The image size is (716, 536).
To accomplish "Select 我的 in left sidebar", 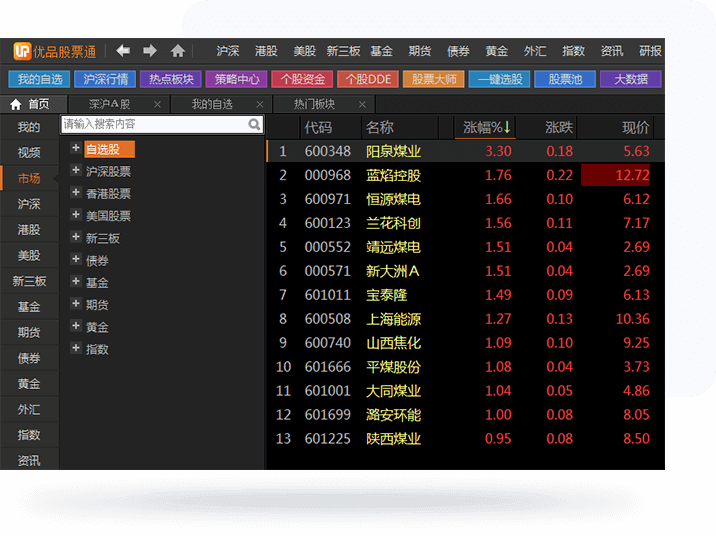I will click(x=29, y=127).
